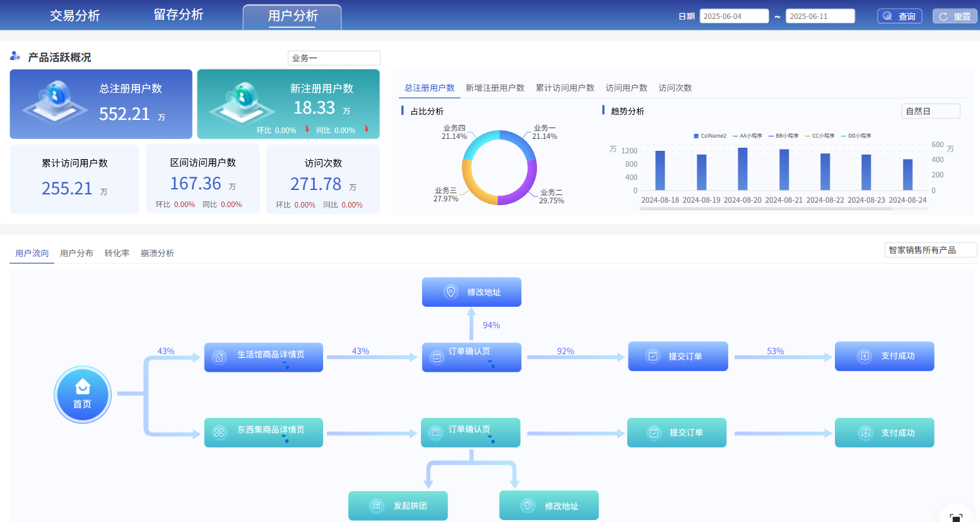Click the 发起拼团 node icon
Image resolution: width=980 pixels, height=522 pixels.
(x=377, y=506)
